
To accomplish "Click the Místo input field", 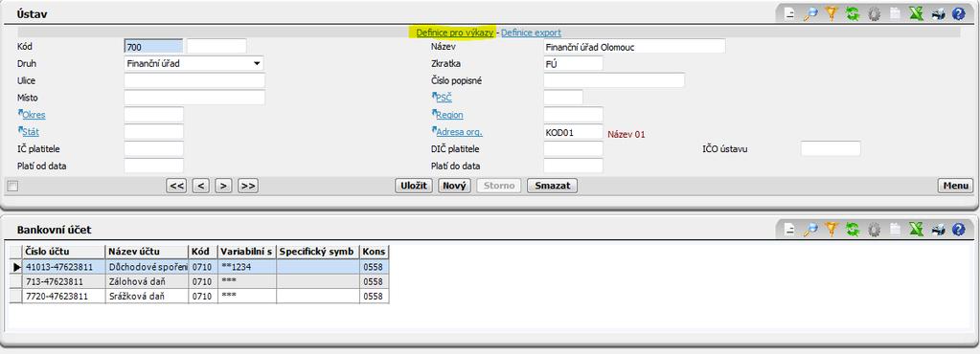I will tap(194, 98).
